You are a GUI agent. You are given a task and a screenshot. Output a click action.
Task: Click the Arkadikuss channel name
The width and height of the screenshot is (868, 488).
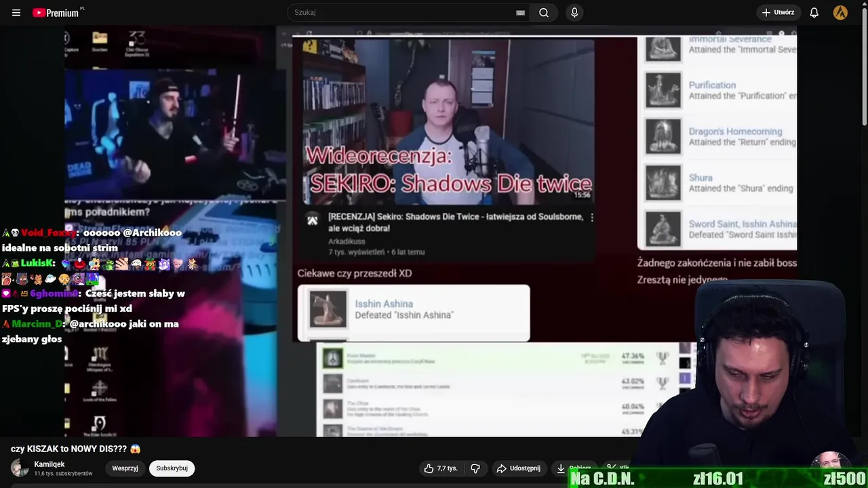(x=347, y=241)
